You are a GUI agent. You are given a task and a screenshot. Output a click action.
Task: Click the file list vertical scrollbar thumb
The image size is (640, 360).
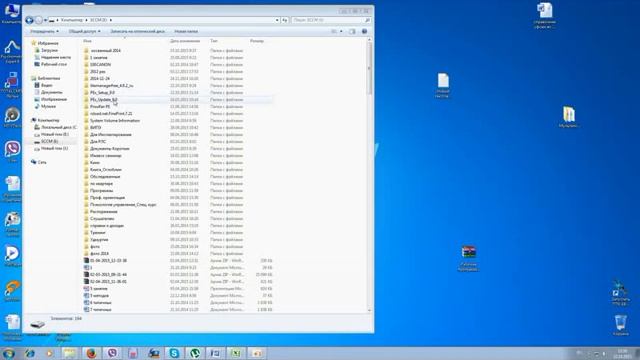tap(369, 69)
